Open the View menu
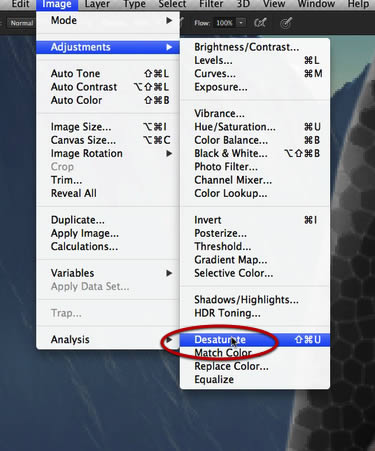375x451 pixels. click(274, 5)
